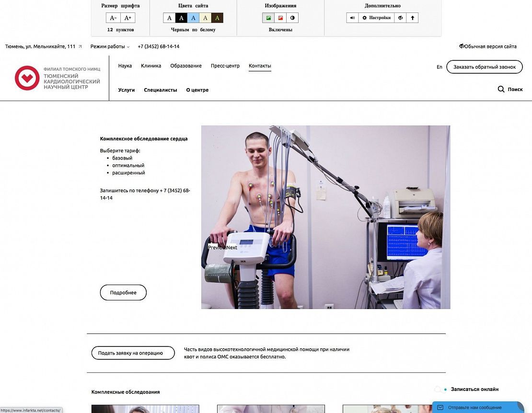Open the Пресс-центр menu item
This screenshot has height=413, width=532.
pyautogui.click(x=225, y=66)
